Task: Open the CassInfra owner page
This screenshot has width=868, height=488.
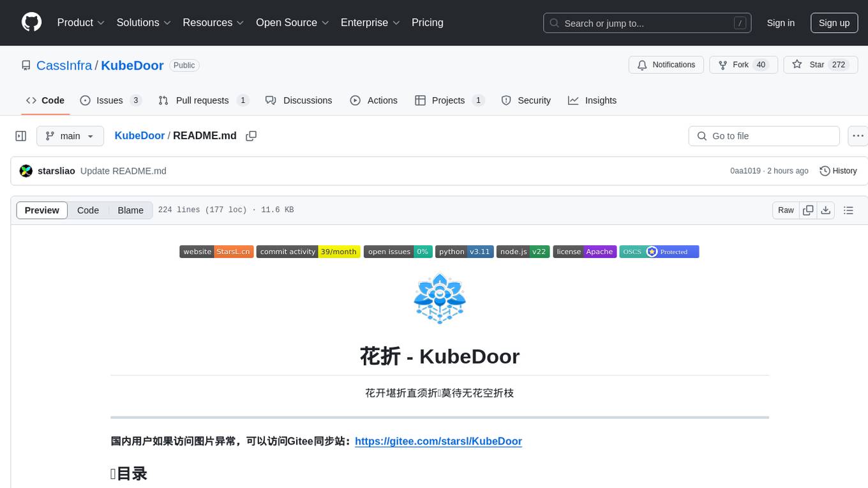Action: tap(64, 65)
